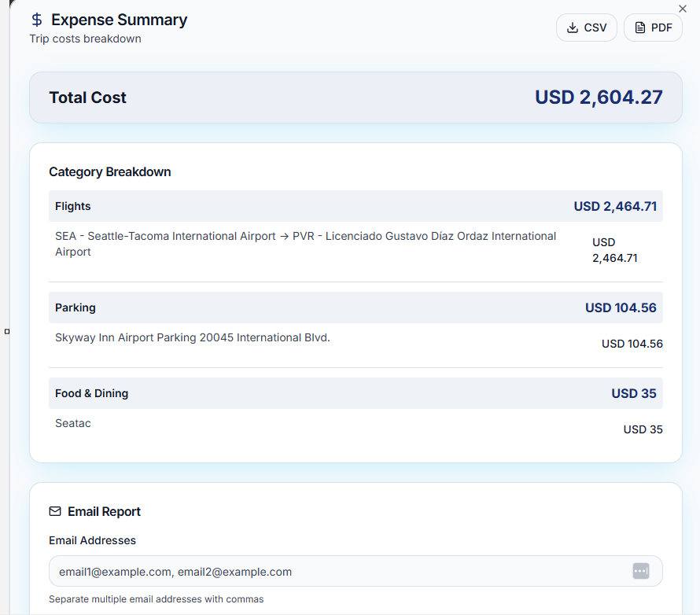Download the expense report as CSV
Viewport: 700px width, 615px height.
586,28
